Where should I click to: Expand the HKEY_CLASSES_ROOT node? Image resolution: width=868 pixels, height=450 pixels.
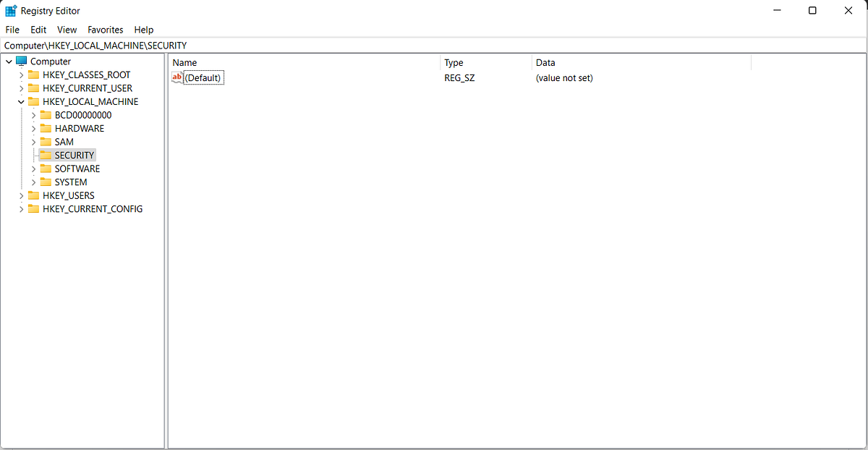(22, 75)
